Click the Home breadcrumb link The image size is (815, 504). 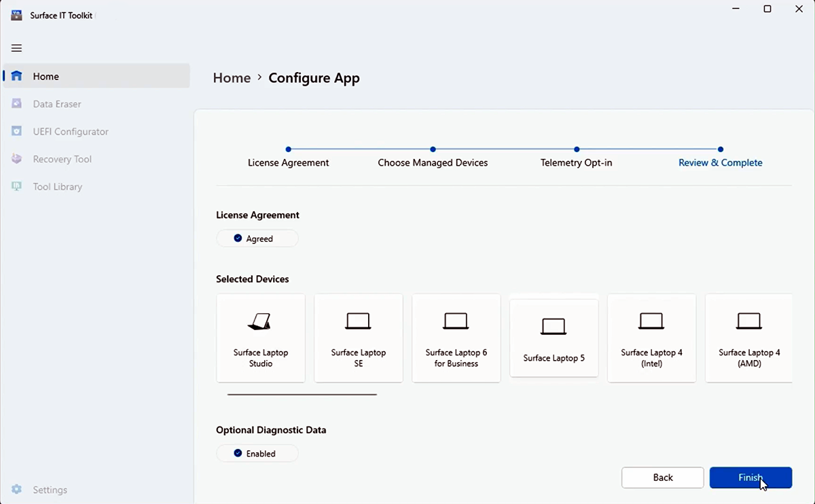232,77
